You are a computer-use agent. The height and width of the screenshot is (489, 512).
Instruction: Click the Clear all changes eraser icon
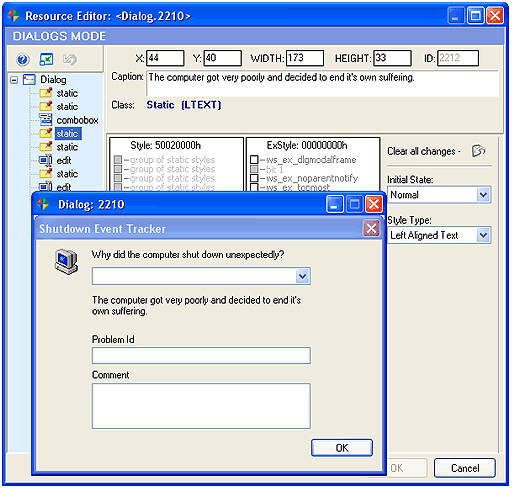point(478,151)
